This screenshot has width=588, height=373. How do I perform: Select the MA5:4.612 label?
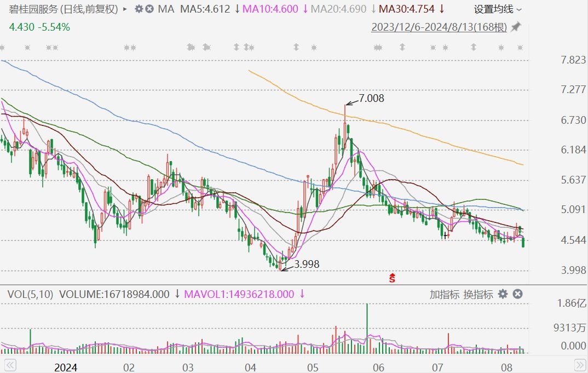coord(205,9)
